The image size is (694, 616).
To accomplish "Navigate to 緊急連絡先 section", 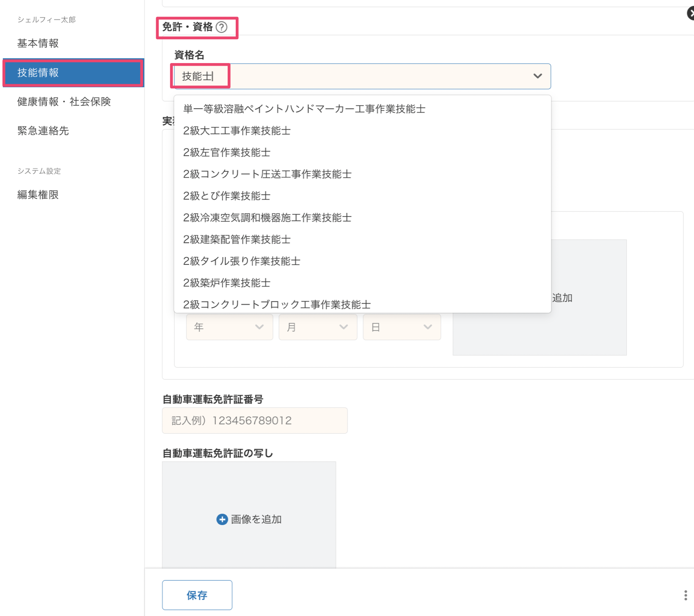I will pos(43,131).
